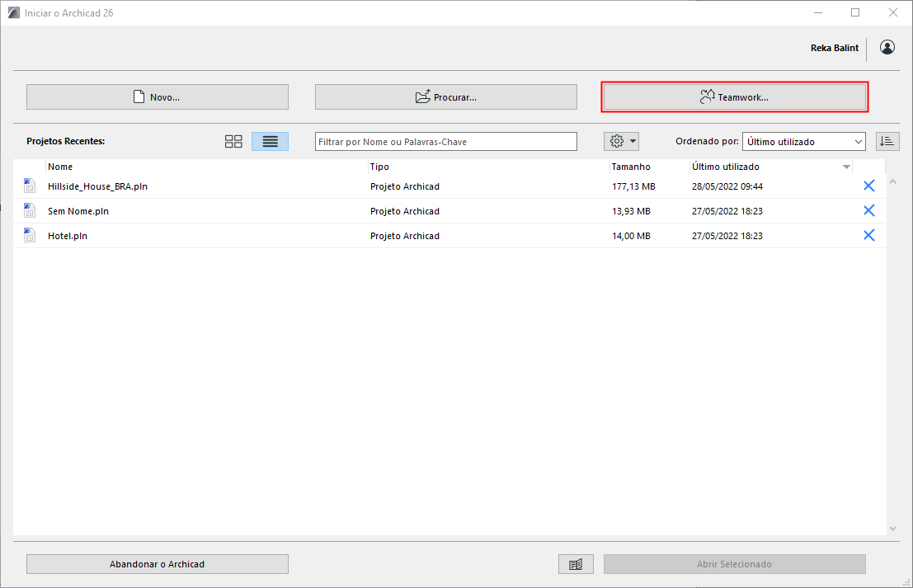The image size is (913, 588).
Task: Select Hillside_House_BRA.pln project row
Action: coord(449,186)
